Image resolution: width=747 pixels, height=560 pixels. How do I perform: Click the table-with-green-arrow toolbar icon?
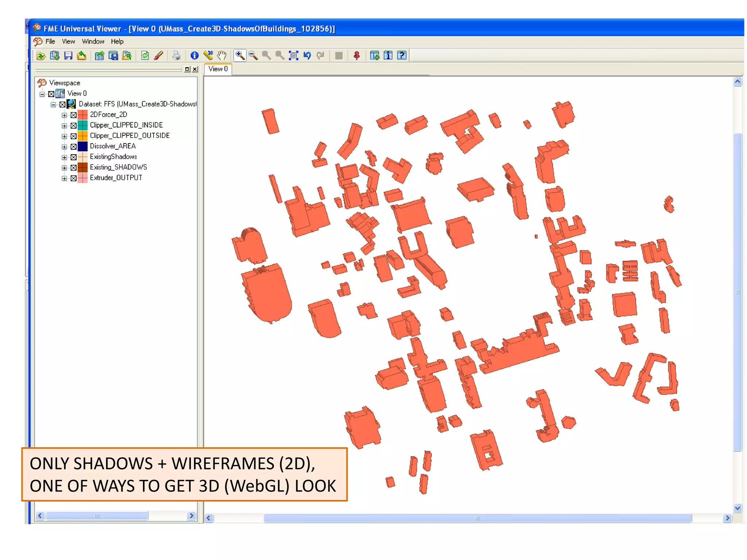[x=100, y=56]
